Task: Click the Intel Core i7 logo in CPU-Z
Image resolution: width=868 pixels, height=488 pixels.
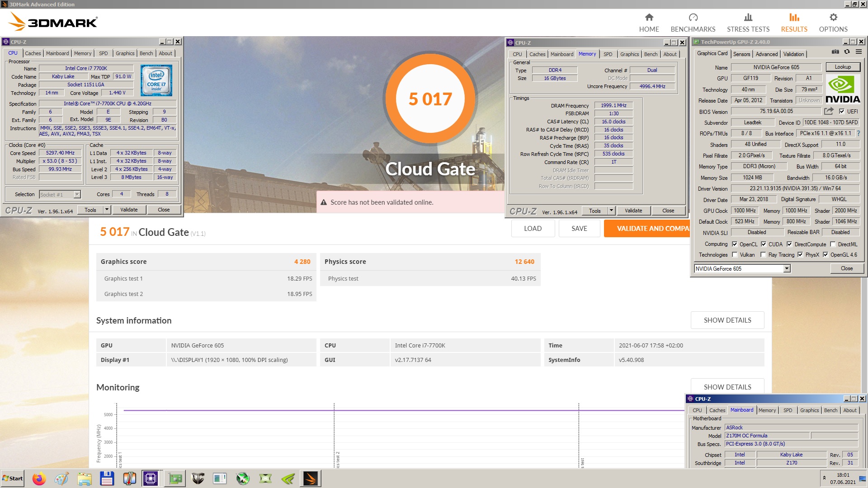Action: pos(156,80)
